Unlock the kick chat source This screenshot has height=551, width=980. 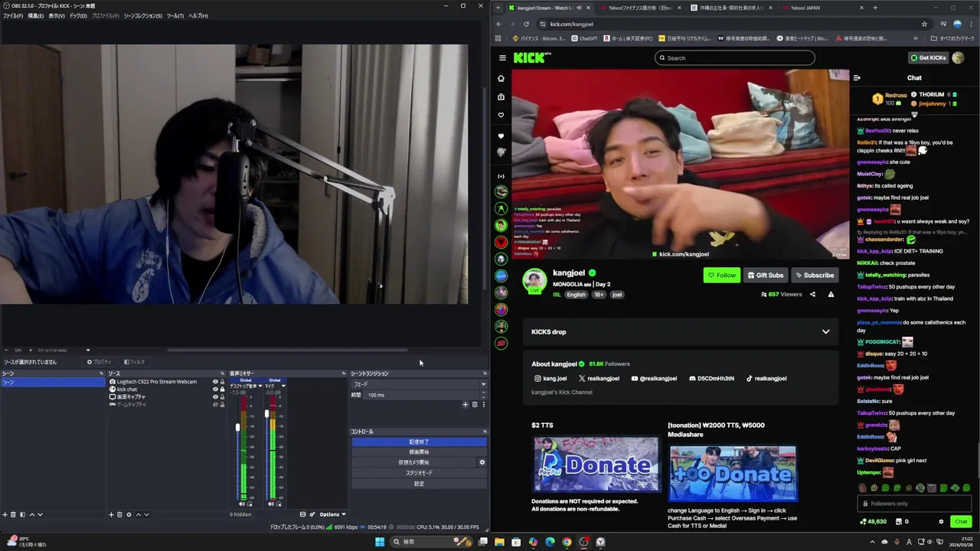(x=223, y=389)
